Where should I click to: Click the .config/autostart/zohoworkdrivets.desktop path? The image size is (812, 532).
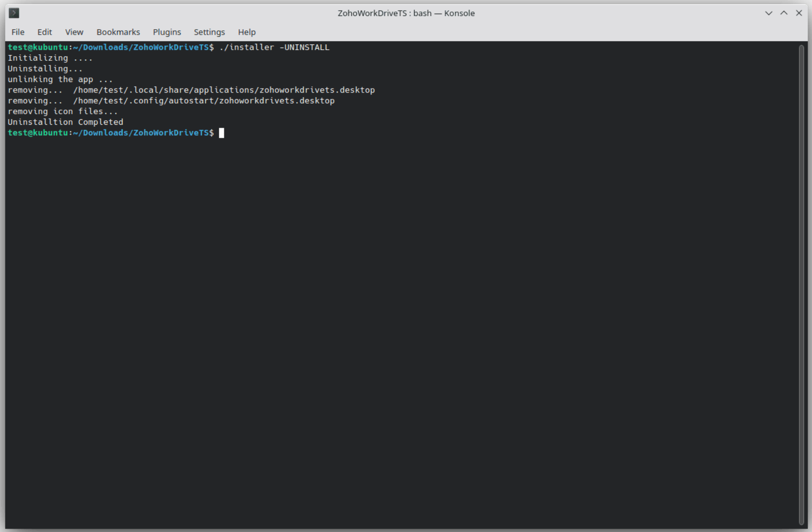coord(204,101)
